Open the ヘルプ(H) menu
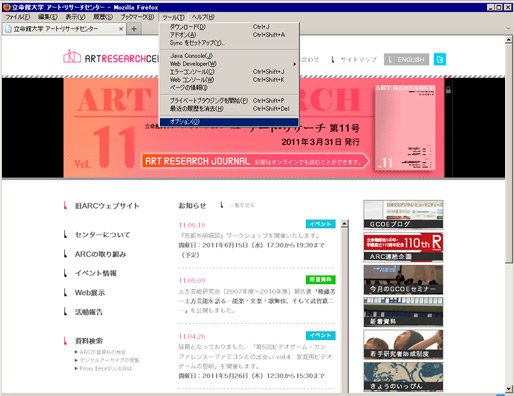Viewport: 514px width, 396px height. pos(203,17)
